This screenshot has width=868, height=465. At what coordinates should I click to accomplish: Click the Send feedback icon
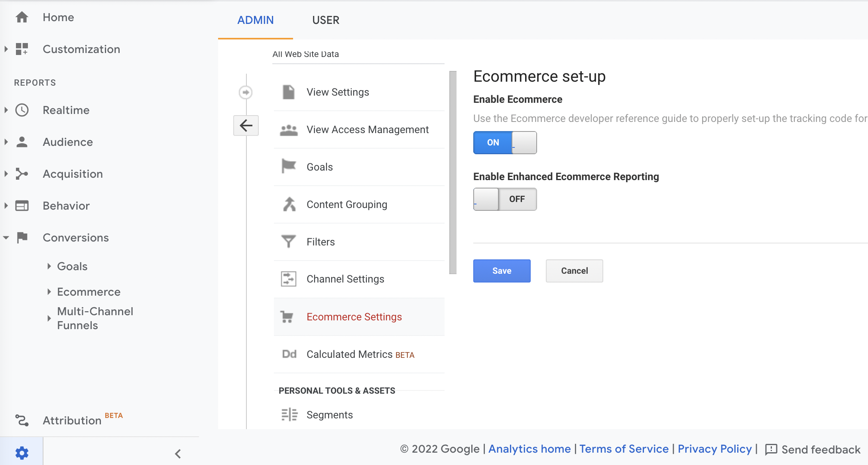click(772, 449)
